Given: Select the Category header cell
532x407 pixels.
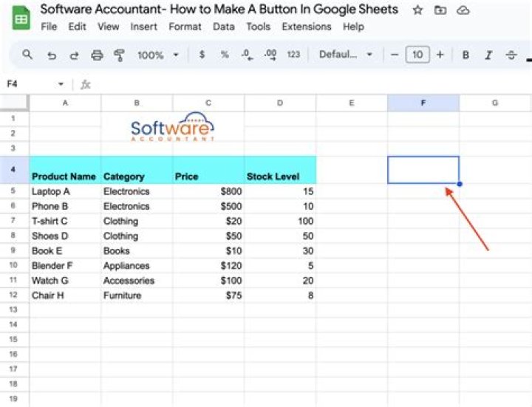Looking at the screenshot, I should click(137, 170).
